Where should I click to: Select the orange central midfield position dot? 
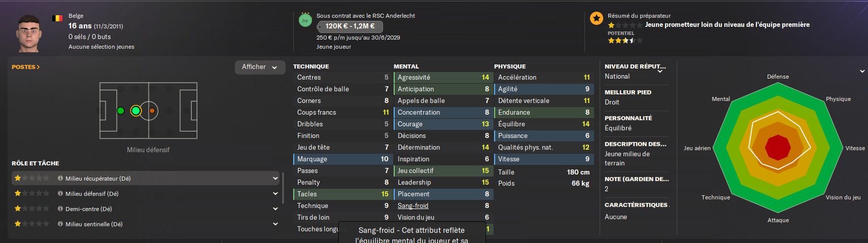point(152,111)
